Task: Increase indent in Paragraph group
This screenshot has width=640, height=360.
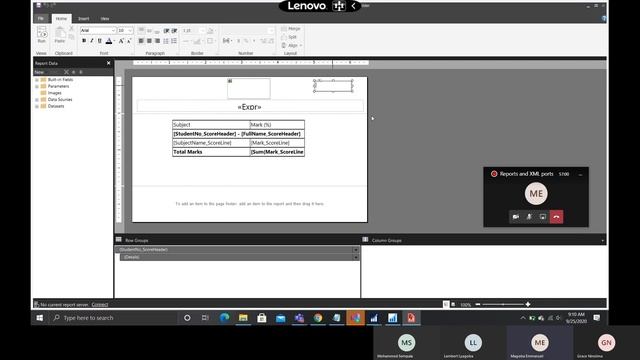Action: click(174, 31)
